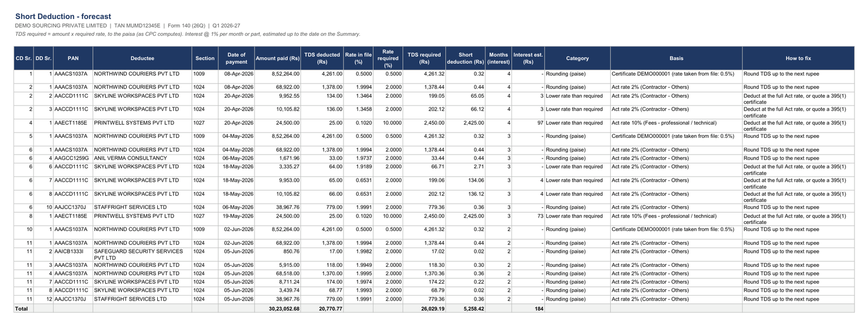Image resolution: width=868 pixels, height=326 pixels.
Task: Select the 'Basis' column header
Action: (x=676, y=59)
